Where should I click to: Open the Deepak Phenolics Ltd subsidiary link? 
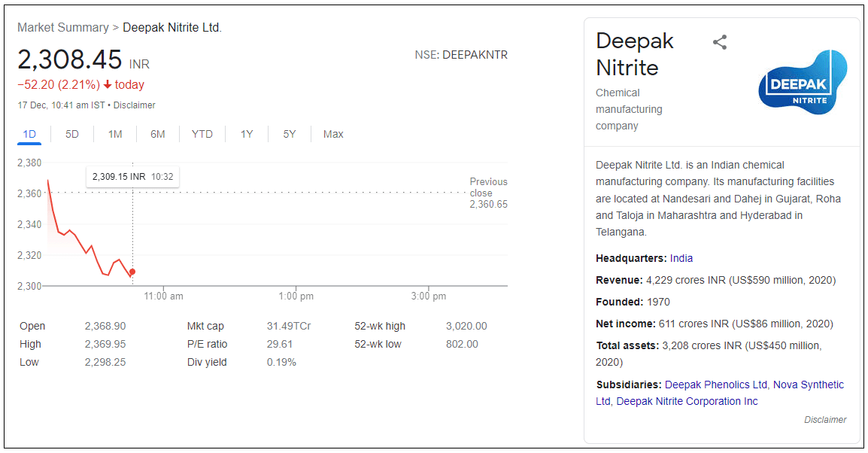(716, 385)
